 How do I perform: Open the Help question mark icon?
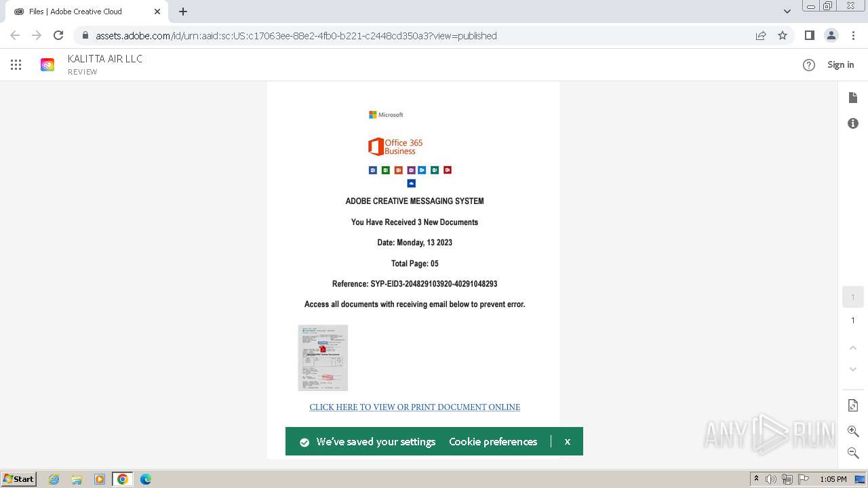tap(809, 65)
